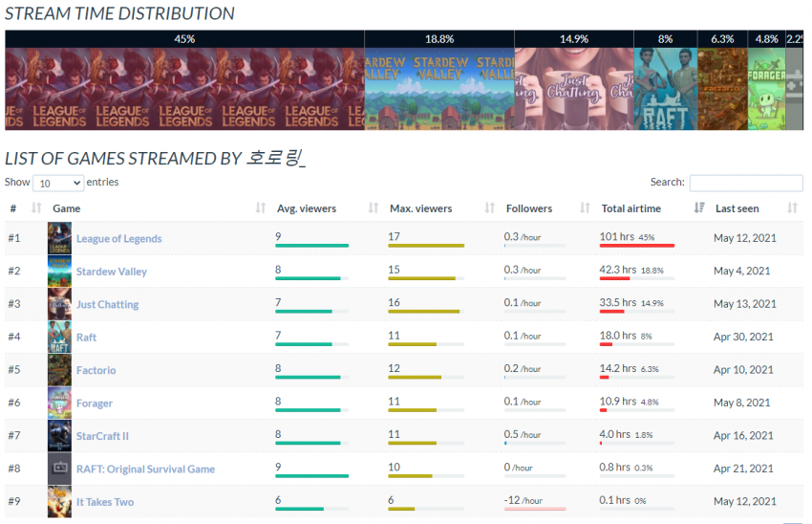This screenshot has height=524, width=812.
Task: Click the -12 /hour followers value
Action: point(524,500)
